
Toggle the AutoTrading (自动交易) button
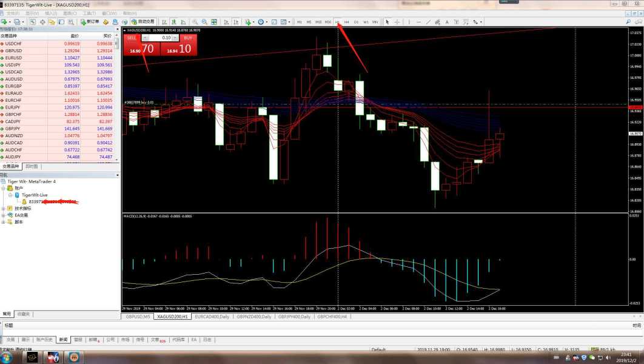143,22
